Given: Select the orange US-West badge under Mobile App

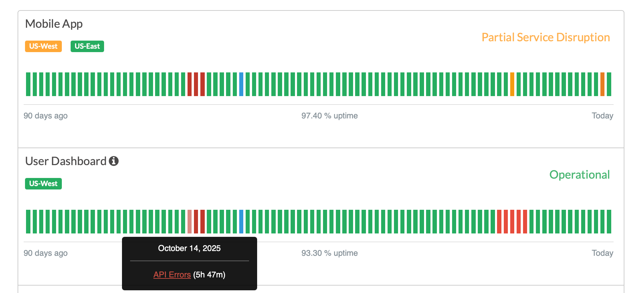Looking at the screenshot, I should tap(43, 46).
